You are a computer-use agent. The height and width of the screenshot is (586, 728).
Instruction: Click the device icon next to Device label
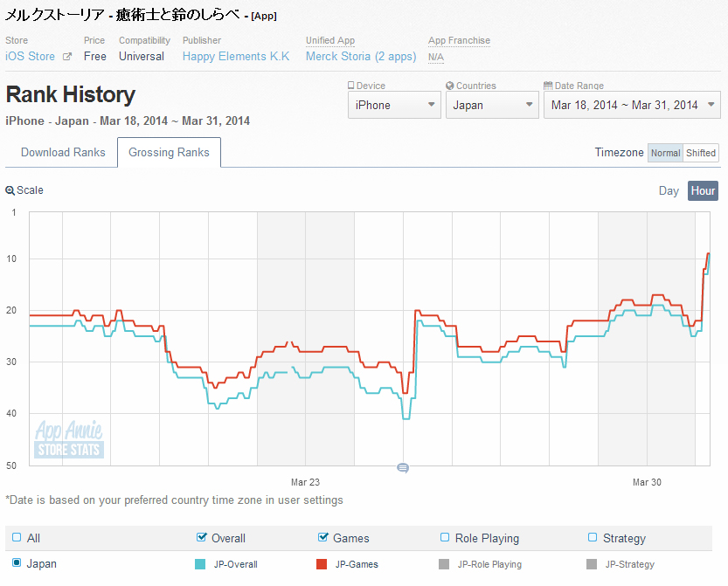[351, 86]
